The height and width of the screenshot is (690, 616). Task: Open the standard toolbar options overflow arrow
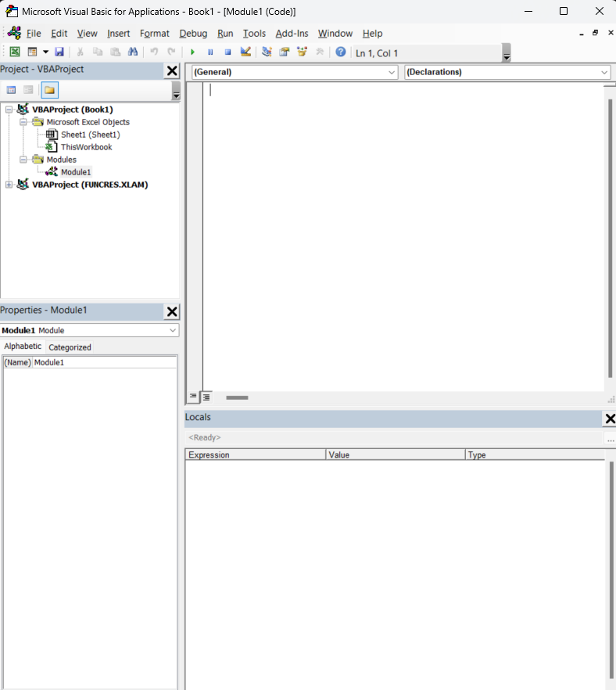507,53
